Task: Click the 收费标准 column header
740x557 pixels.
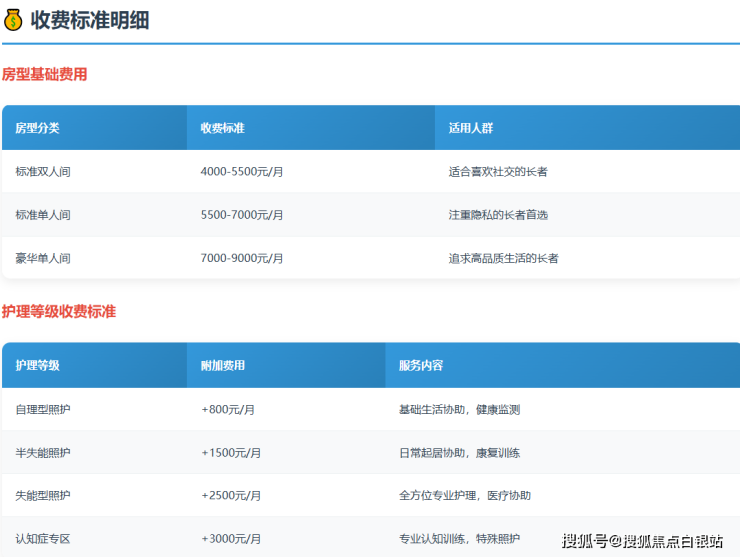Action: [222, 128]
